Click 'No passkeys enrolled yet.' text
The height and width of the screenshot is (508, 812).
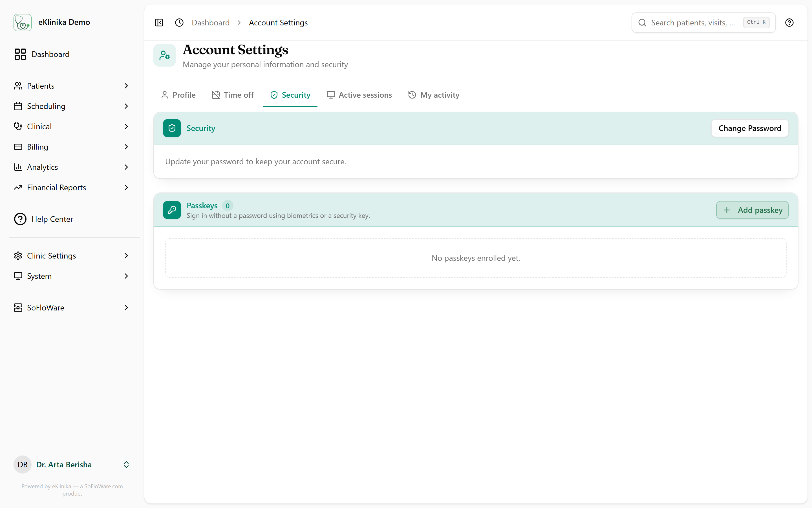(x=476, y=258)
